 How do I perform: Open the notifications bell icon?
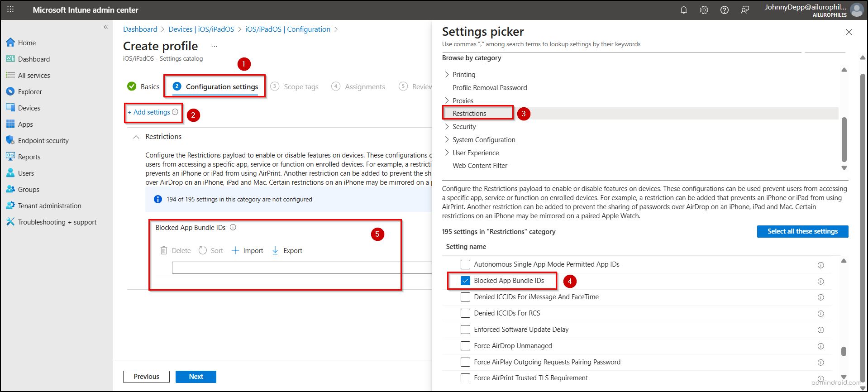(x=683, y=10)
